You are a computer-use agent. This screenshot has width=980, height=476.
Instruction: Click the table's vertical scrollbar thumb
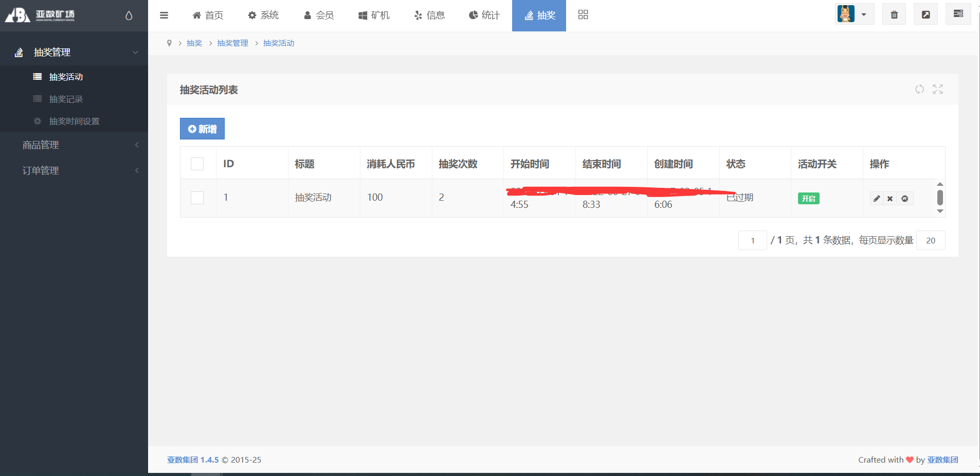pos(940,197)
